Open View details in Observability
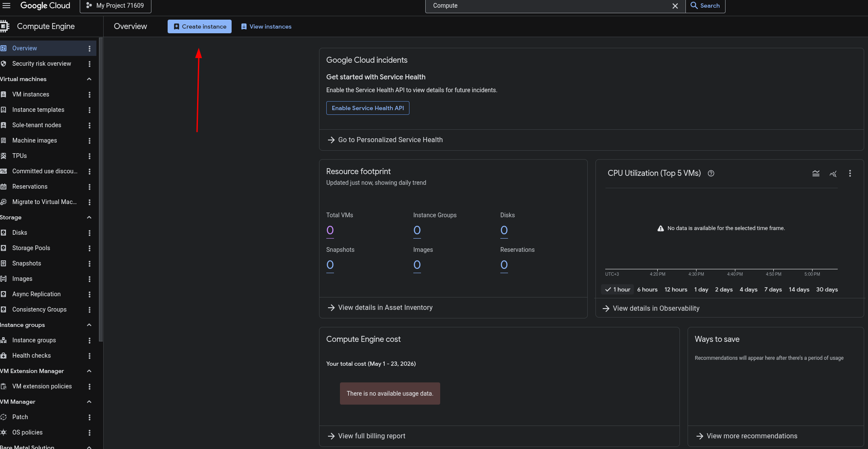Viewport: 868px width, 449px height. point(651,309)
